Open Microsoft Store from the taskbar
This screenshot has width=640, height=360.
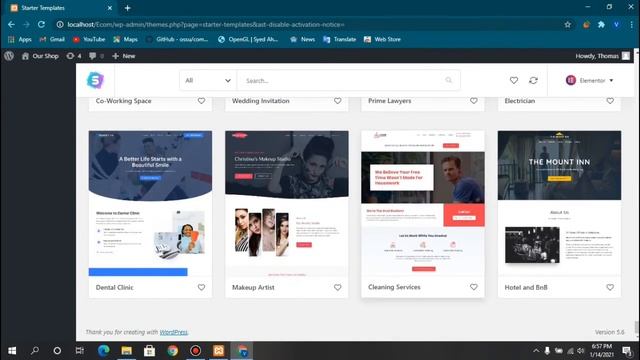(149, 351)
